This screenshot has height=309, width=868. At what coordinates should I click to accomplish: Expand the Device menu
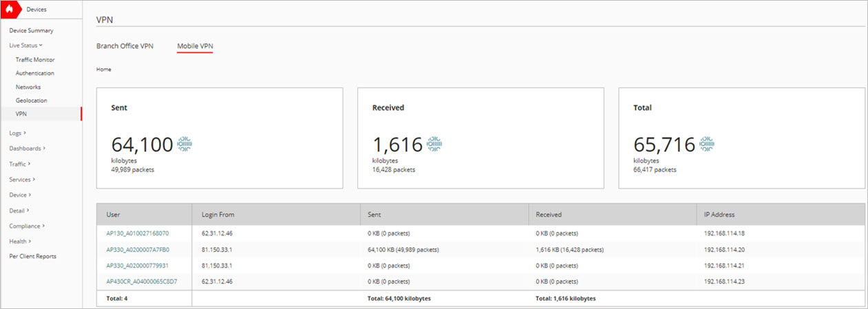click(x=20, y=195)
